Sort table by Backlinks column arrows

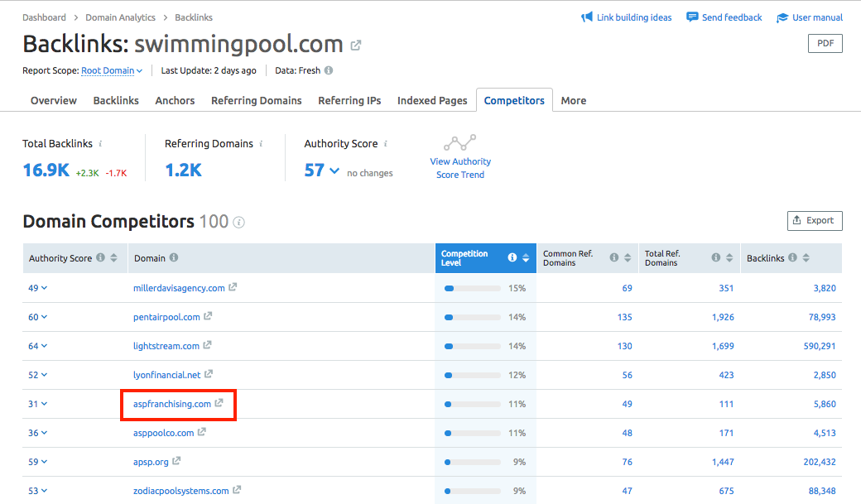806,257
